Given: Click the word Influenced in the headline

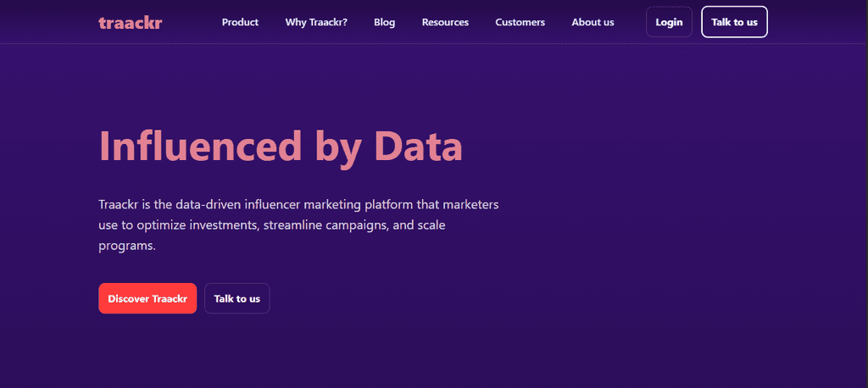Looking at the screenshot, I should [x=199, y=146].
